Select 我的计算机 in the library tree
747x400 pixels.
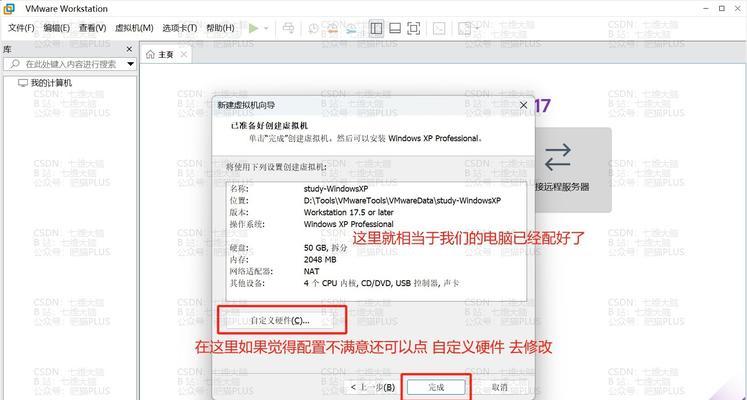51,83
